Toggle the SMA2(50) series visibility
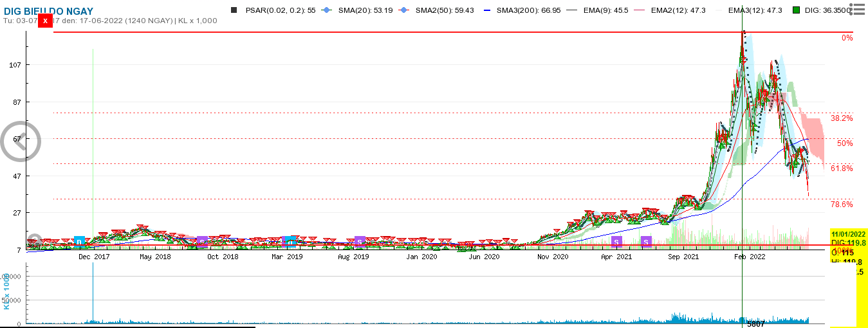Image resolution: width=868 pixels, height=328 pixels. 438,10
